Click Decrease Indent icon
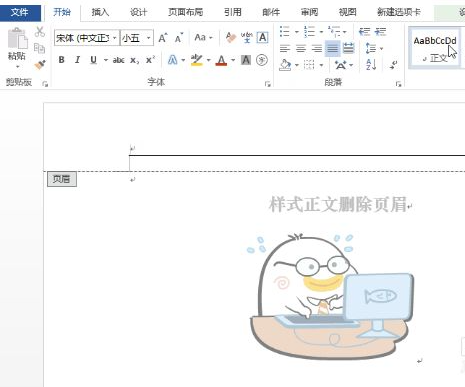The height and width of the screenshot is (387, 465). click(364, 32)
